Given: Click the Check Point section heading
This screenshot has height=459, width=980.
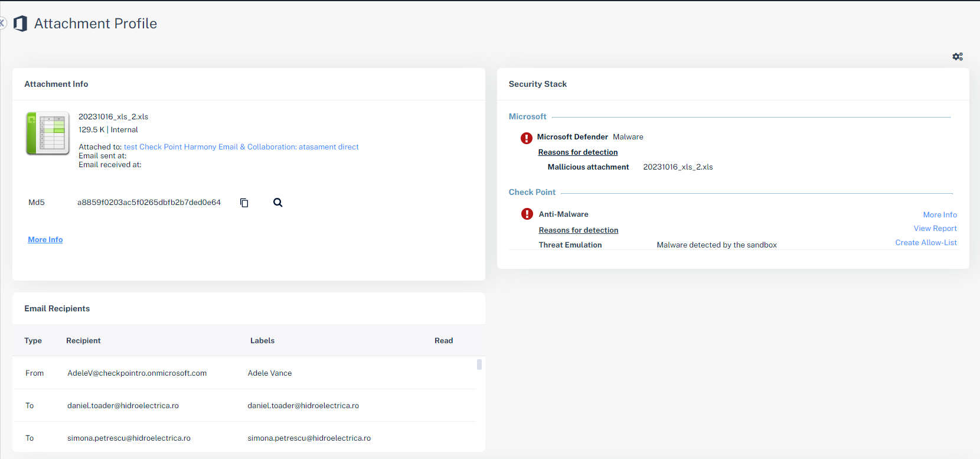Looking at the screenshot, I should [x=532, y=193].
